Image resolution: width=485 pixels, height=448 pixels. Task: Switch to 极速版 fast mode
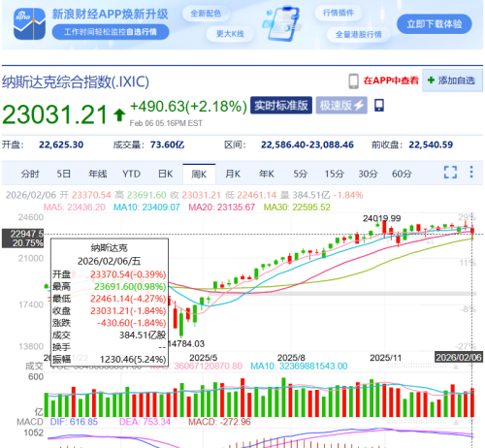[341, 106]
